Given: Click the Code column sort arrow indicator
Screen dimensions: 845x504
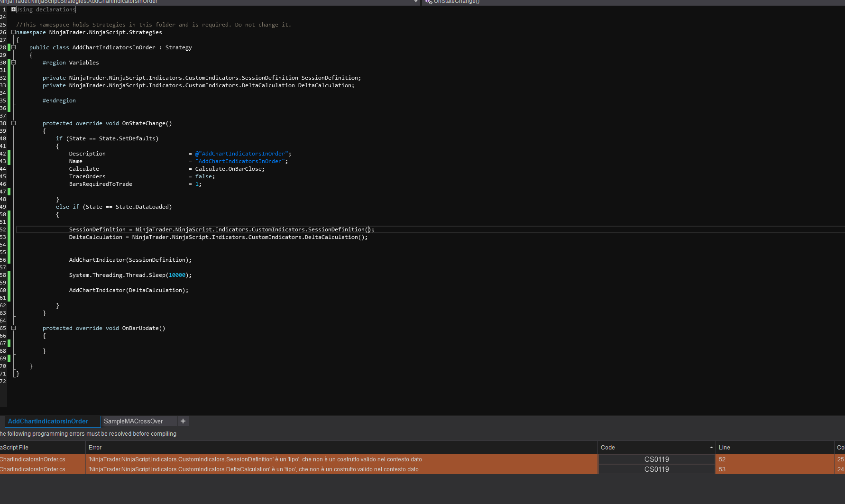Looking at the screenshot, I should coord(711,448).
